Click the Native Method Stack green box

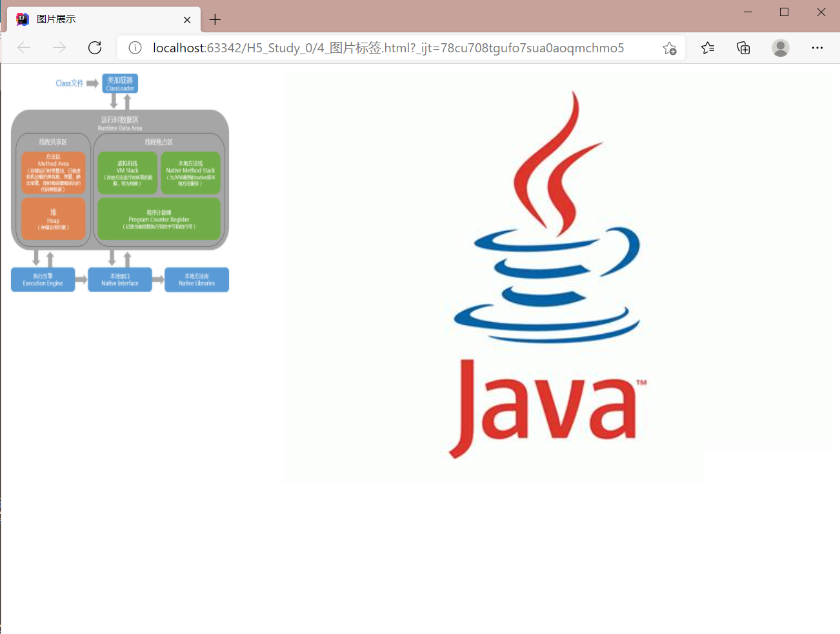[x=190, y=172]
